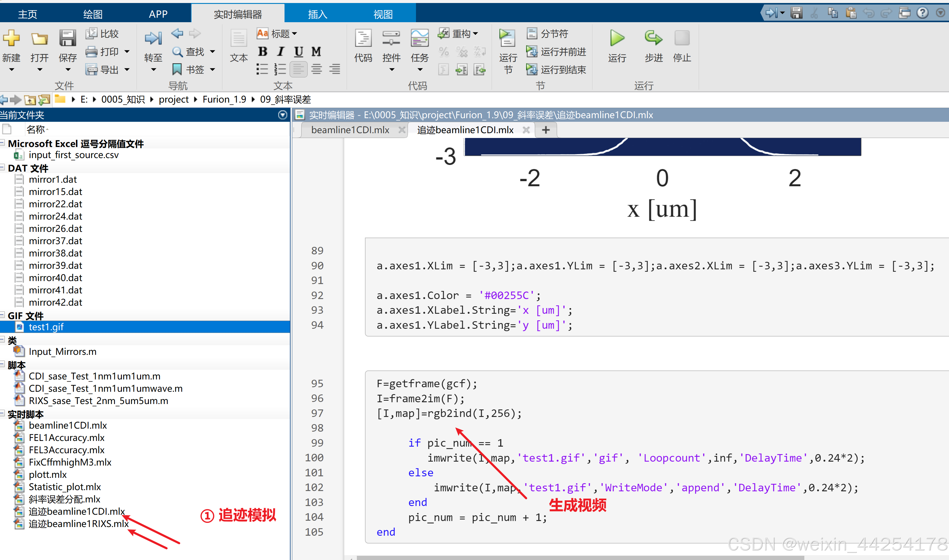
Task: Switch to the Insert (插入) ribbon tab
Action: click(x=317, y=14)
